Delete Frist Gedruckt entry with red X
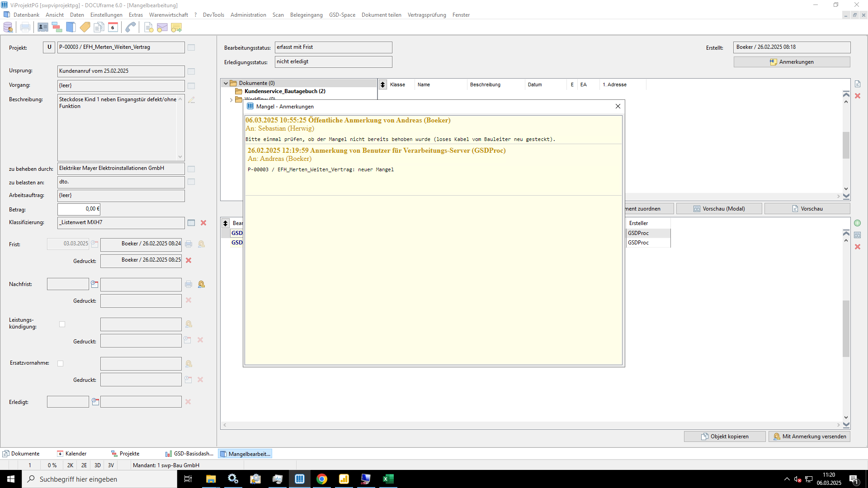This screenshot has height=488, width=868. (x=189, y=260)
